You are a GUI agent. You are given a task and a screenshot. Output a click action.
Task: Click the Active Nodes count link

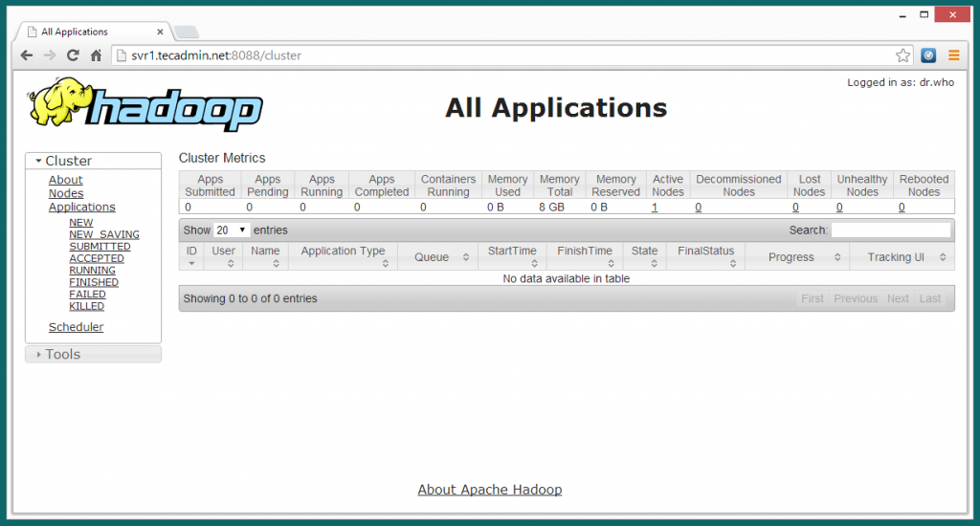(655, 208)
